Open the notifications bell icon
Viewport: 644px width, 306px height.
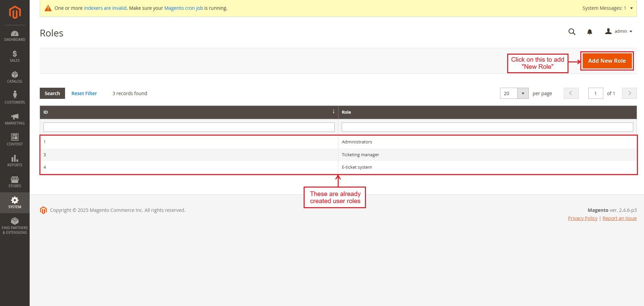point(589,32)
